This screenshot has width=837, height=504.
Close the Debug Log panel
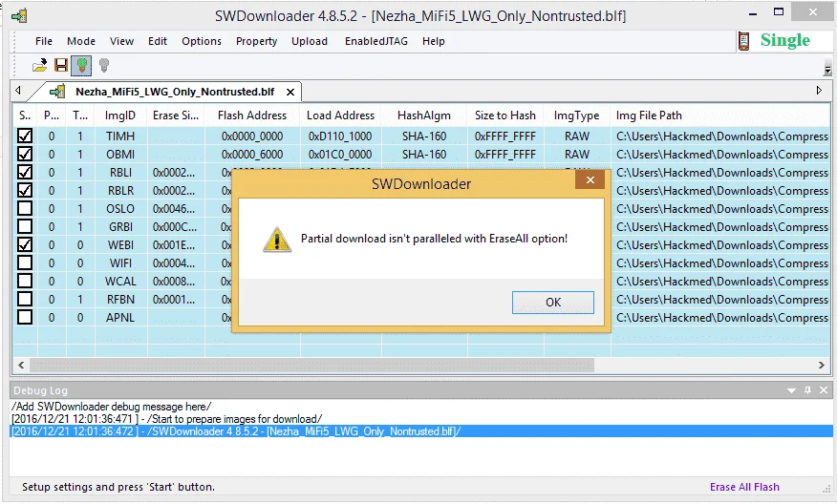click(824, 390)
